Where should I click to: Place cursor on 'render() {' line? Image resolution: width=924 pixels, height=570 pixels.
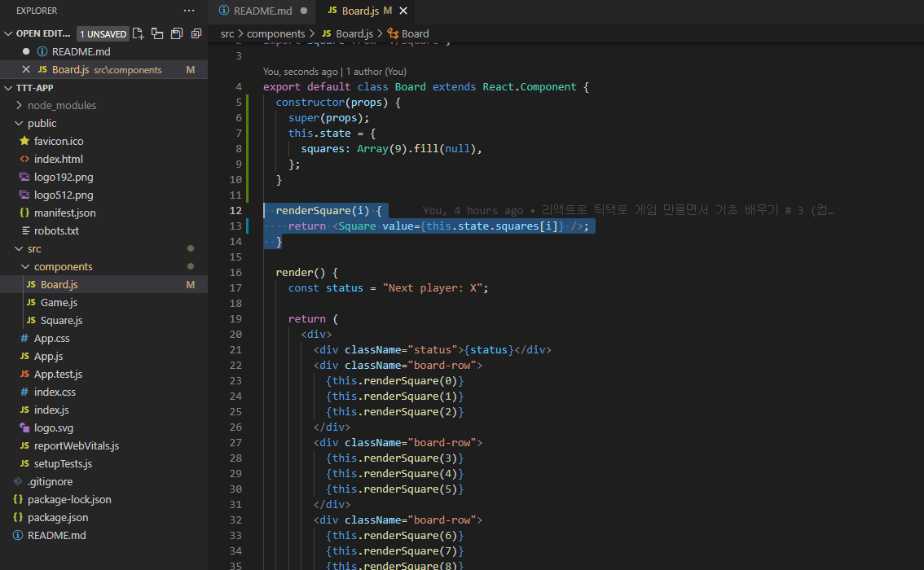click(307, 273)
